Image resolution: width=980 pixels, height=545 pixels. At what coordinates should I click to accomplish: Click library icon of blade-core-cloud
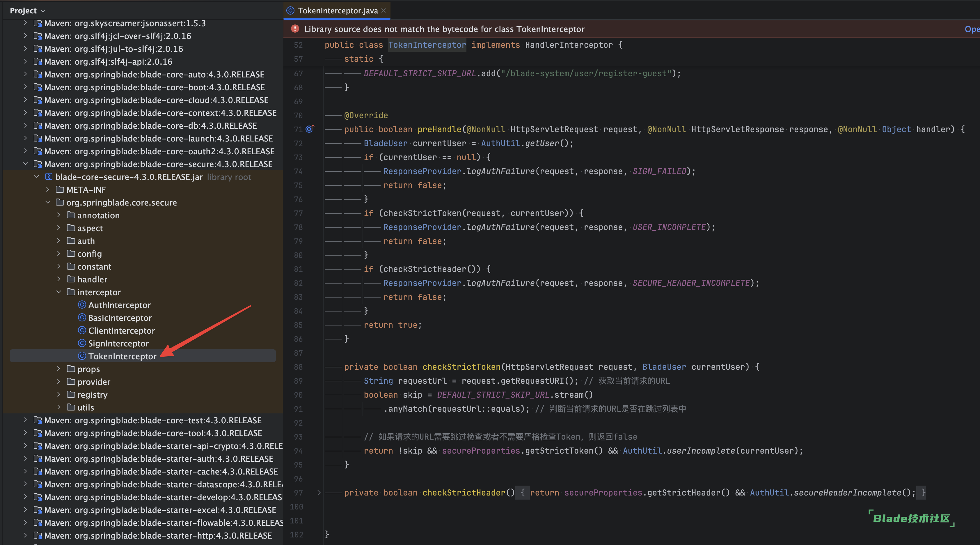click(38, 100)
